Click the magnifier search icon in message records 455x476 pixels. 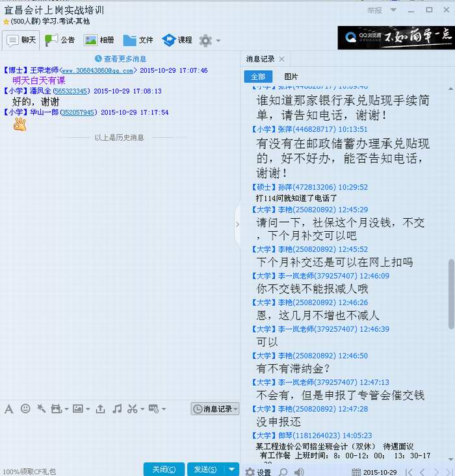pos(283,471)
